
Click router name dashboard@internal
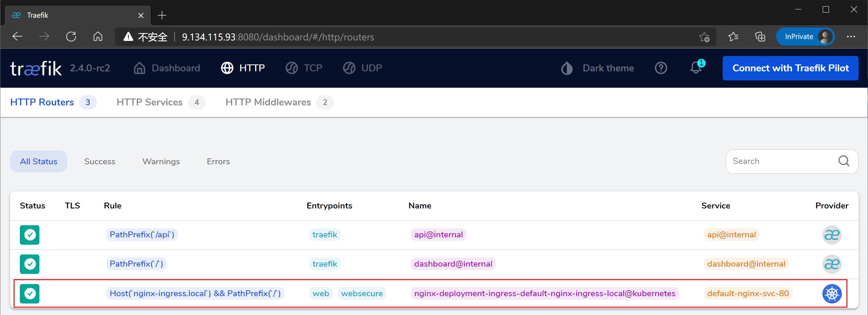(453, 264)
